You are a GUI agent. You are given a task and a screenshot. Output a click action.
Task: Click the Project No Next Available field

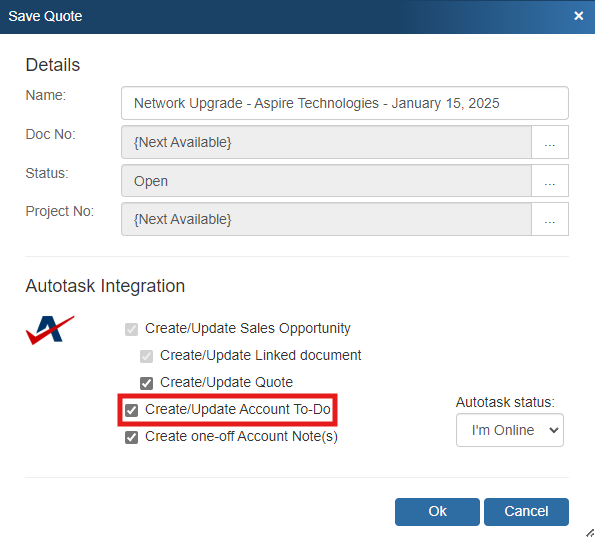(x=326, y=219)
